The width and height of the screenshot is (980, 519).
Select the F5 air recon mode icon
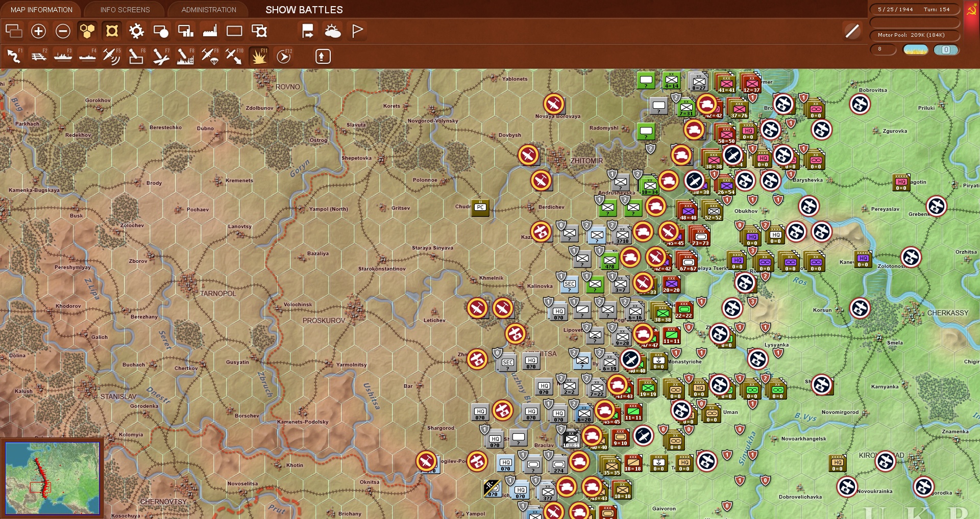pyautogui.click(x=112, y=56)
